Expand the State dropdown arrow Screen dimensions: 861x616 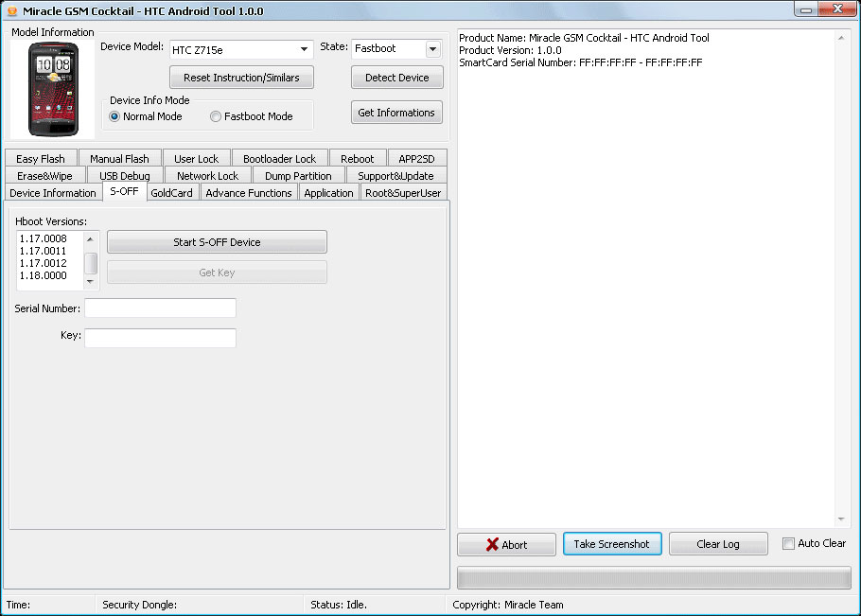(433, 49)
